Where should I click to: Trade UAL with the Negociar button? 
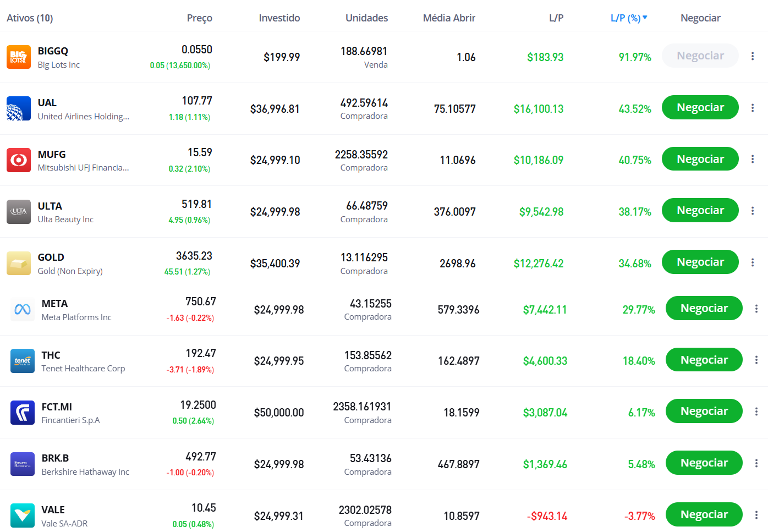click(x=700, y=107)
